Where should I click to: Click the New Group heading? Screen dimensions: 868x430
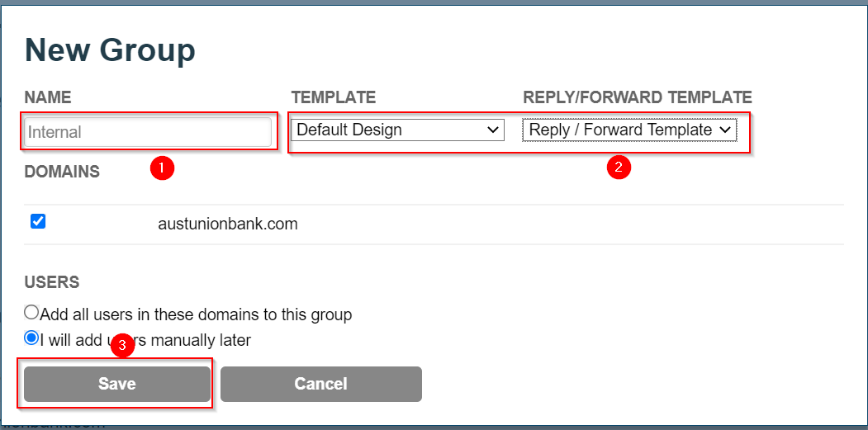click(110, 50)
